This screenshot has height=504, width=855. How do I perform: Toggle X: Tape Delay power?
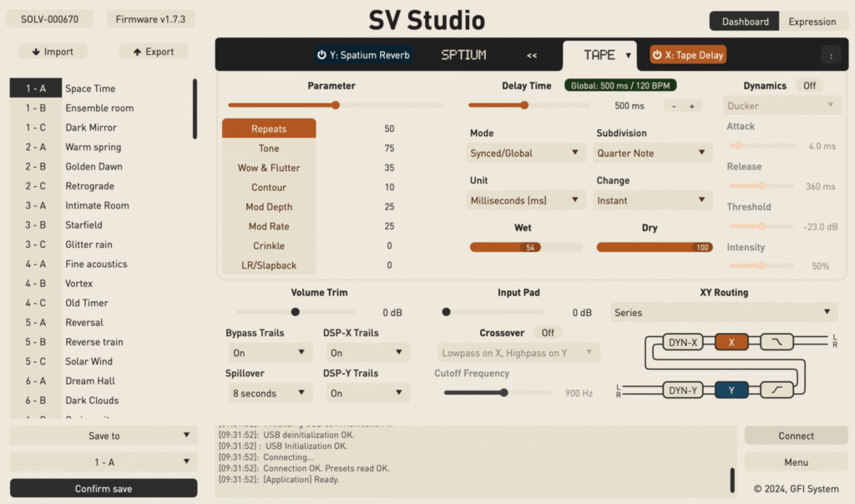click(688, 55)
